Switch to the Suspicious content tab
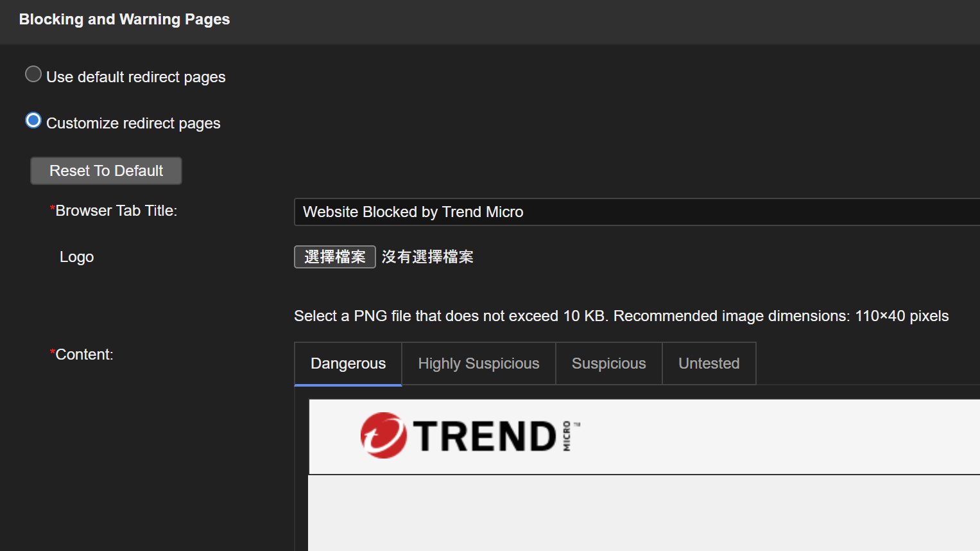Screen dimensions: 980x551 pyautogui.click(x=608, y=363)
